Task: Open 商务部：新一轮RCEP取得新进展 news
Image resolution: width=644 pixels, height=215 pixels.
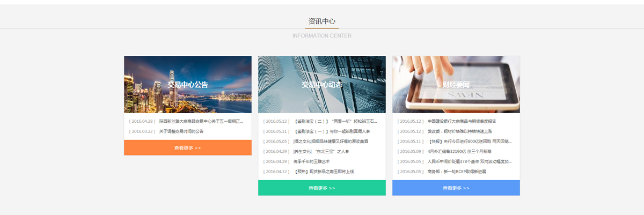Action: (457, 172)
